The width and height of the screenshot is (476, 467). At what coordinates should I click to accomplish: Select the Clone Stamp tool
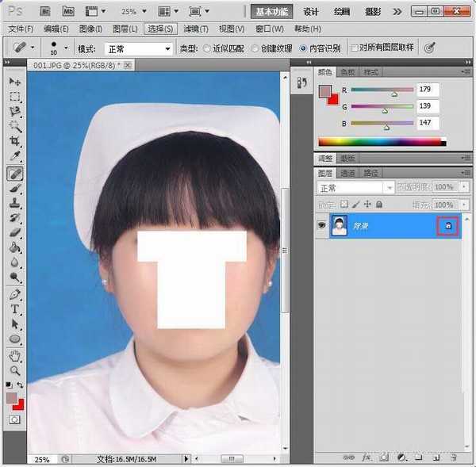[x=14, y=203]
